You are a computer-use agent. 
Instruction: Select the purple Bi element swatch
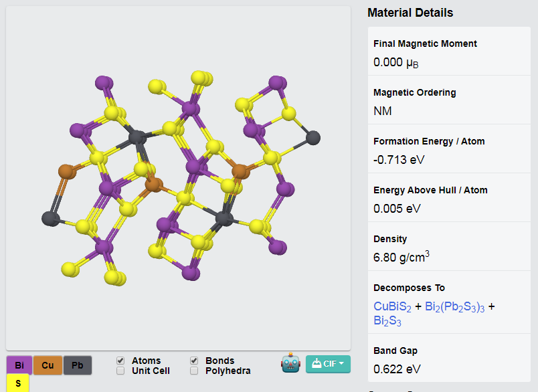19,365
